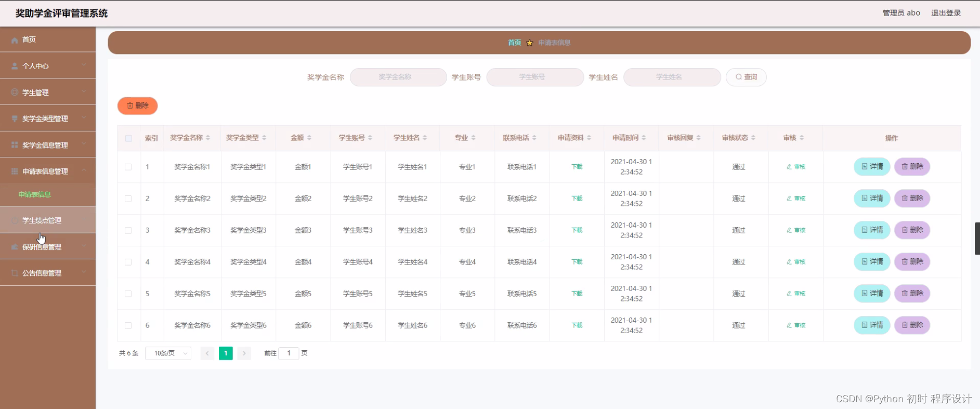The width and height of the screenshot is (980, 409).
Task: Select page 1 in pagination
Action: click(226, 353)
